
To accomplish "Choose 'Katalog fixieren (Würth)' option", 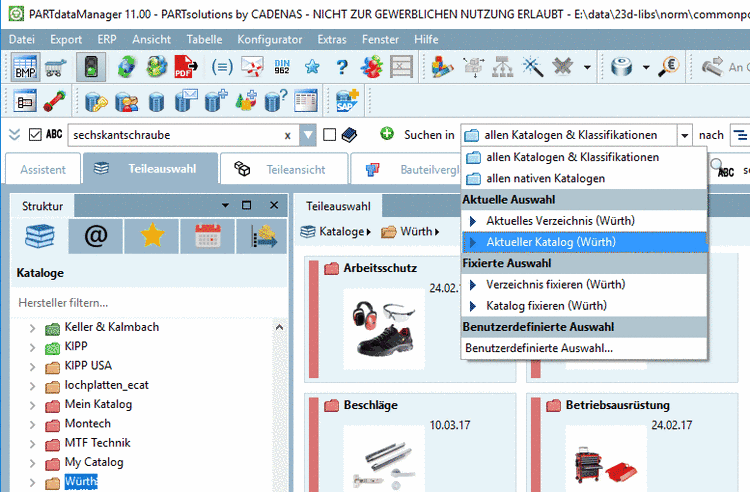I will point(585,306).
